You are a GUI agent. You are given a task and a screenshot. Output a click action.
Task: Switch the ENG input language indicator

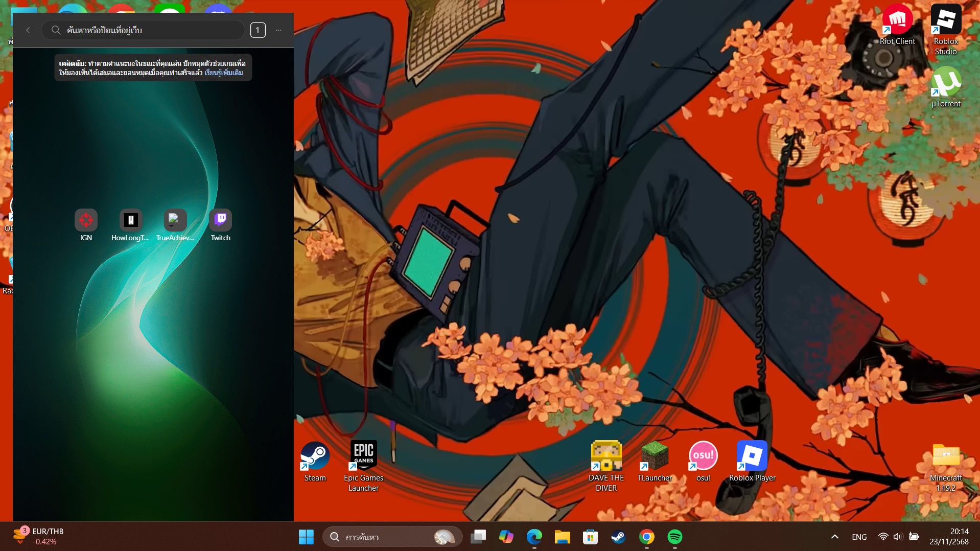859,537
